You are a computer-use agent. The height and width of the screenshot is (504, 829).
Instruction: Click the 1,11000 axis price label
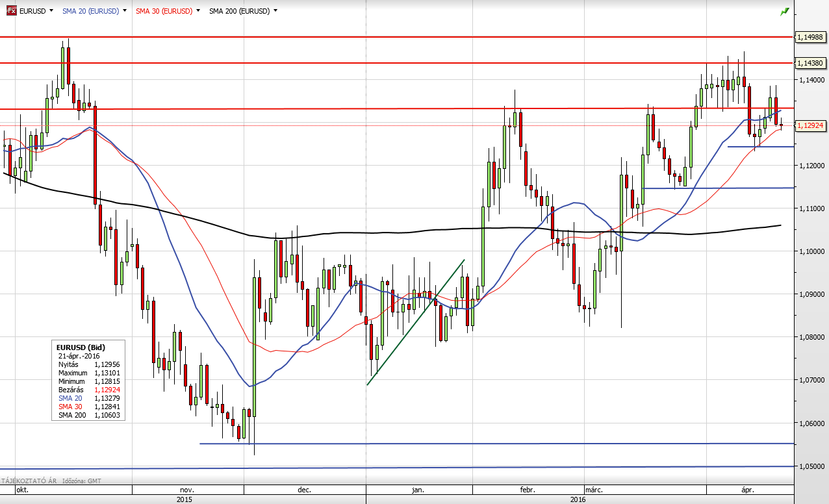point(811,208)
